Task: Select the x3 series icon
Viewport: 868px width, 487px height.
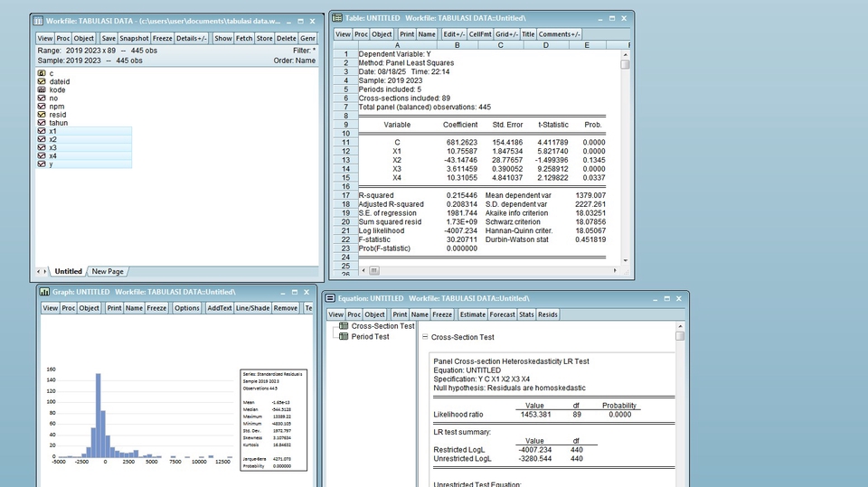Action: pyautogui.click(x=42, y=147)
